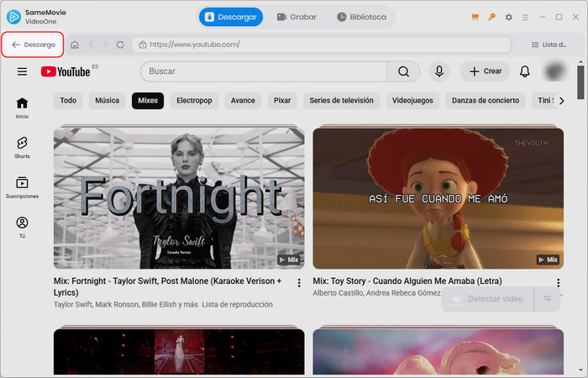Select the Música filter chip

click(108, 101)
